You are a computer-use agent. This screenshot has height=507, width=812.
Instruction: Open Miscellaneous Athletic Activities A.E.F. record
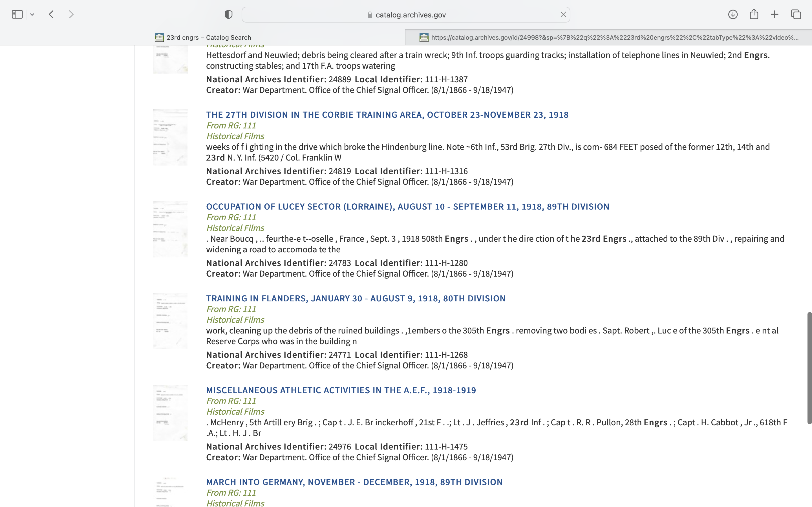click(x=341, y=390)
